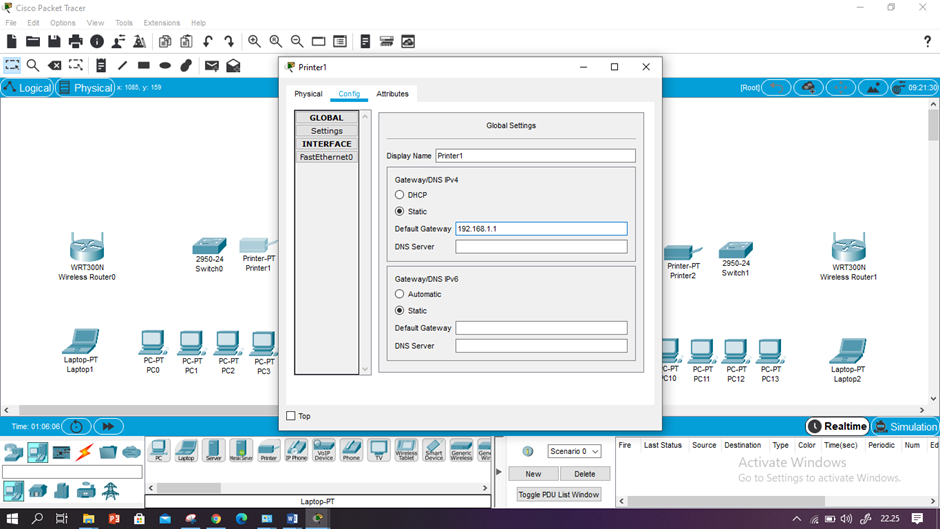The height and width of the screenshot is (529, 940).
Task: Save the network with the floppy disk icon
Action: pyautogui.click(x=54, y=41)
